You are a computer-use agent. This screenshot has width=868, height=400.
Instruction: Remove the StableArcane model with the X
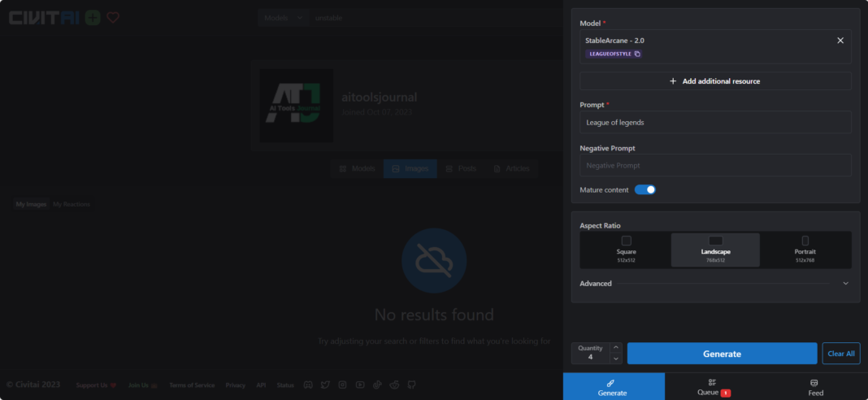click(x=840, y=41)
